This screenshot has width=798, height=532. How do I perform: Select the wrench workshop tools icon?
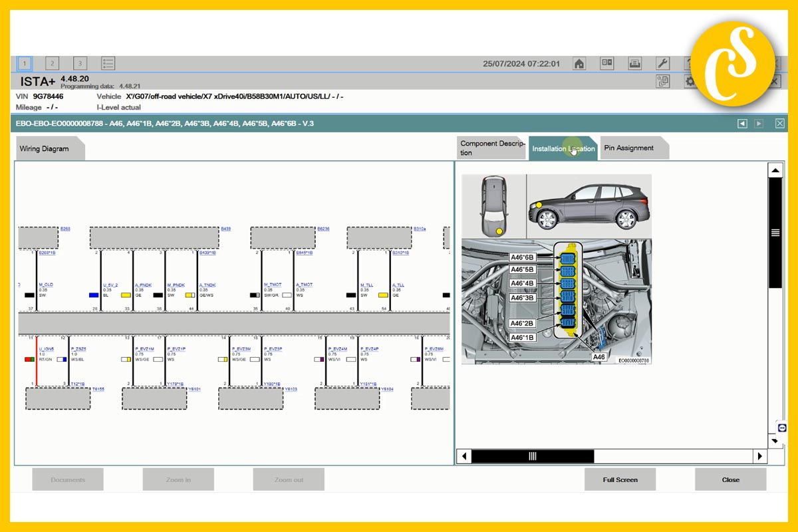click(662, 63)
